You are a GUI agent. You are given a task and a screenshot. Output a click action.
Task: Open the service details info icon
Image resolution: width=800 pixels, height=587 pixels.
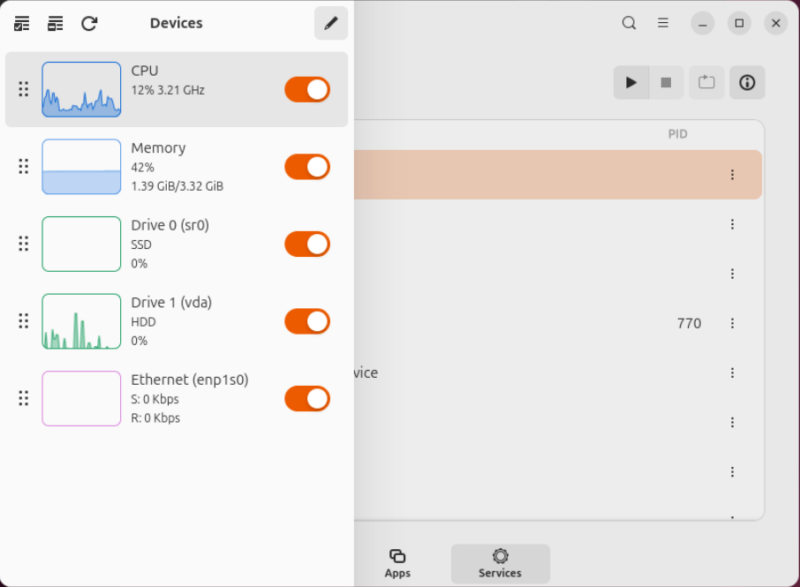(x=746, y=82)
